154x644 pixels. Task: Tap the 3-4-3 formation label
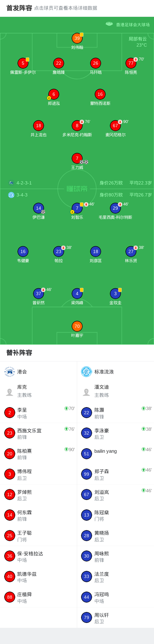[x=22, y=195]
